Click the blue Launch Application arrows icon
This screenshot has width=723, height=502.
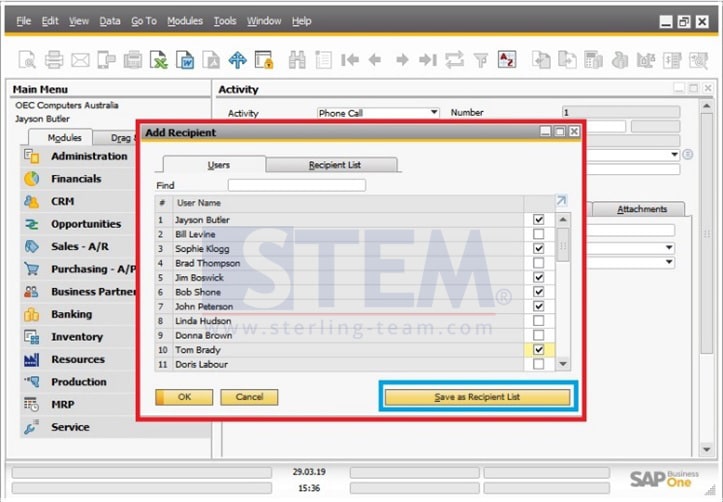[237, 60]
